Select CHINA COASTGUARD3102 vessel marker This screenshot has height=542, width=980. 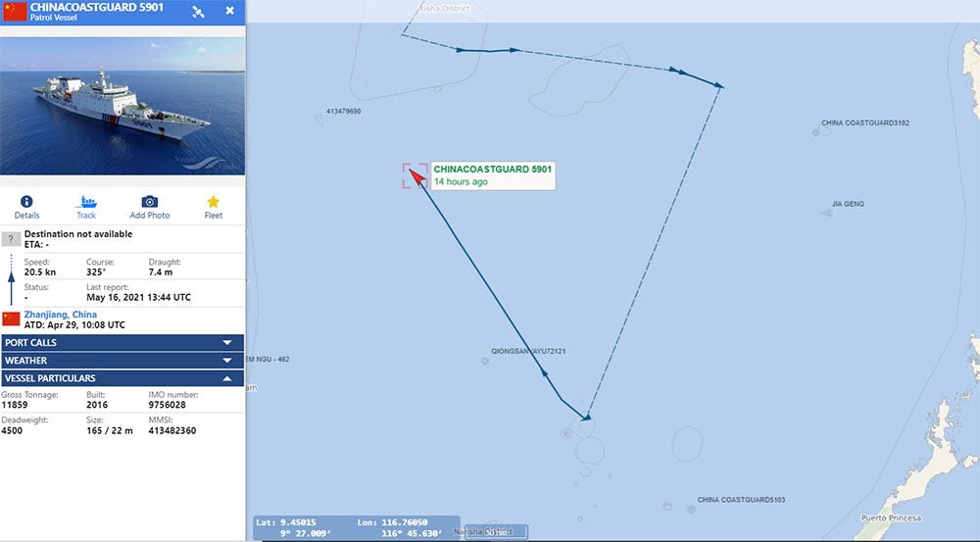point(815,132)
